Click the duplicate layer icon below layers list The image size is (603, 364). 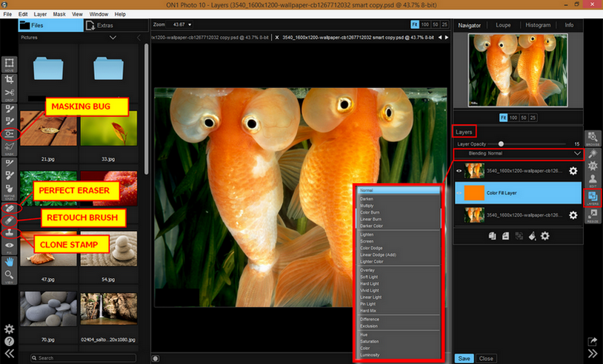click(492, 236)
